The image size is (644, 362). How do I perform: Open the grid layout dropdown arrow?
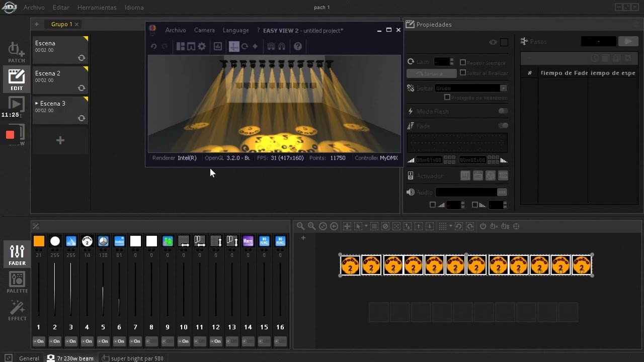[x=450, y=226]
